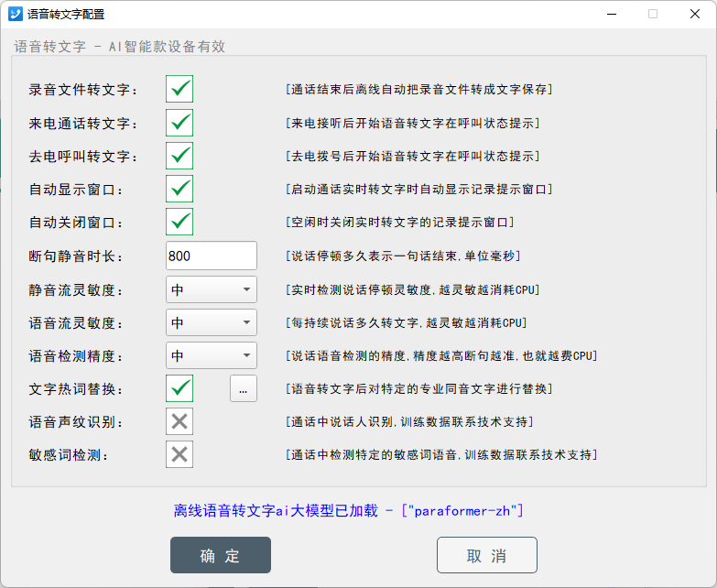The width and height of the screenshot is (717, 588).
Task: Click the 敏感词检测 label
Action: point(68,455)
